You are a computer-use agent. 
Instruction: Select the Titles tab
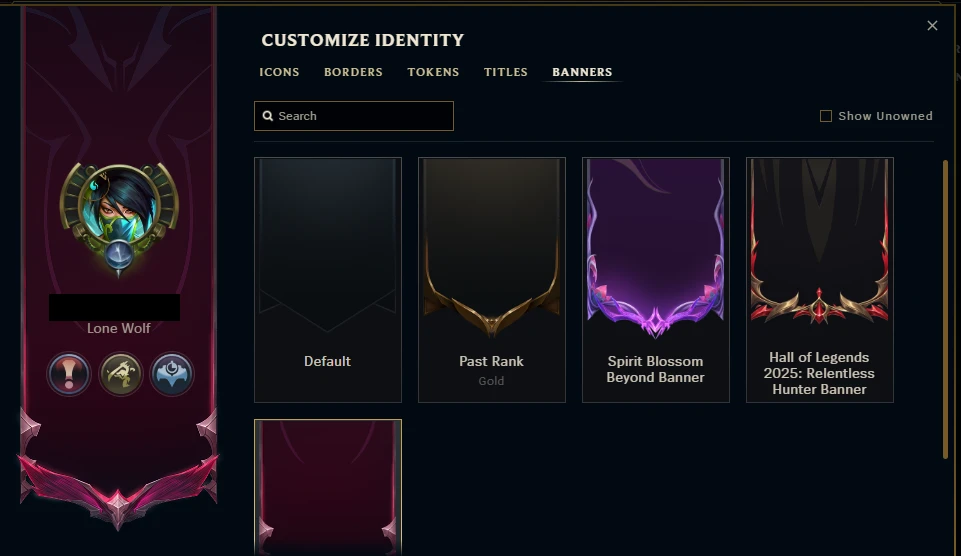point(506,72)
